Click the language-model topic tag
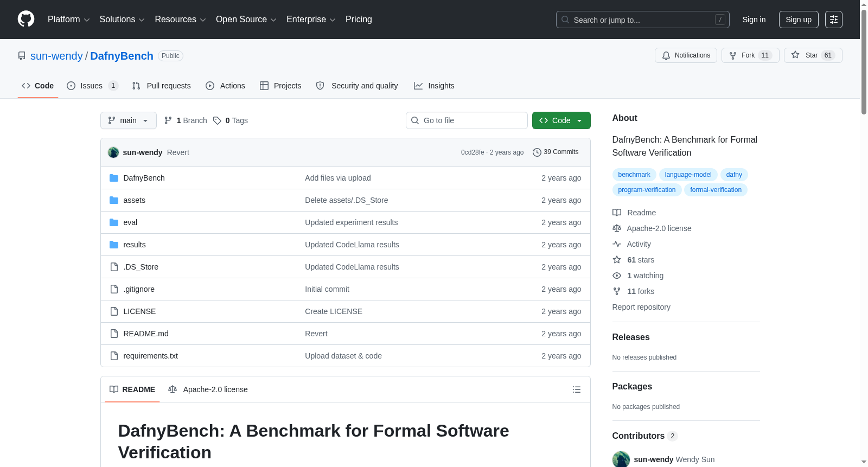 pos(688,175)
